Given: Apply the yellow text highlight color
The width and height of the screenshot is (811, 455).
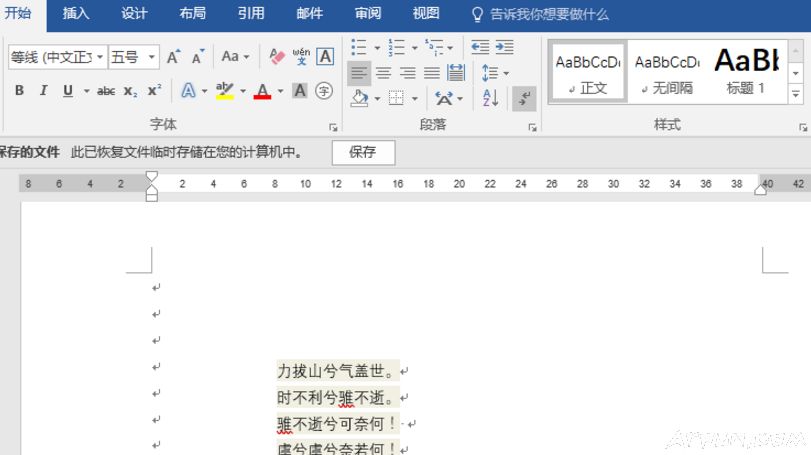Looking at the screenshot, I should 224,91.
